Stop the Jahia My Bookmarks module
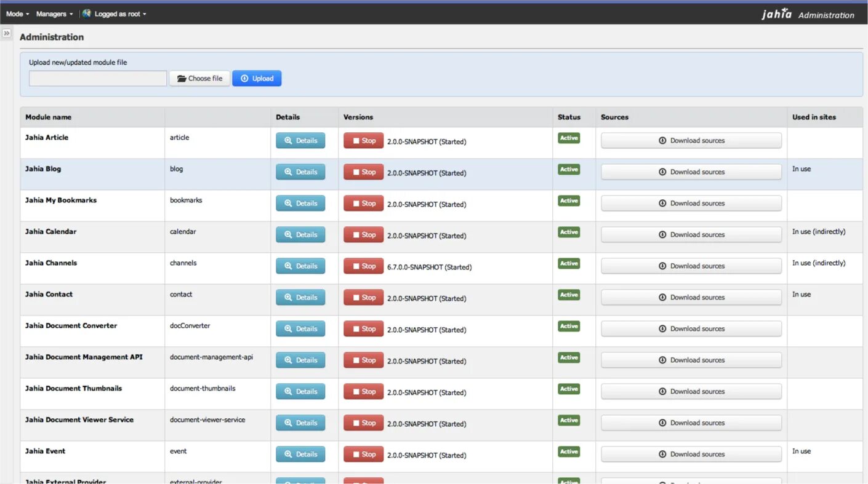This screenshot has height=484, width=868. (x=363, y=203)
